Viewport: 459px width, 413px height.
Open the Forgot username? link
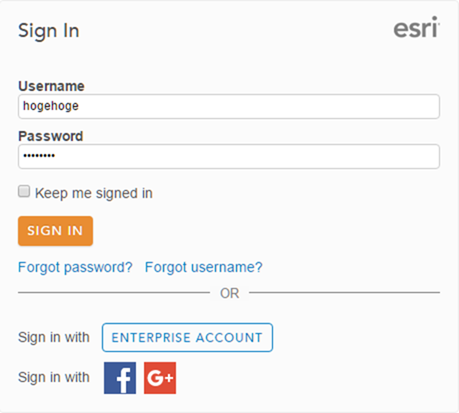click(204, 267)
